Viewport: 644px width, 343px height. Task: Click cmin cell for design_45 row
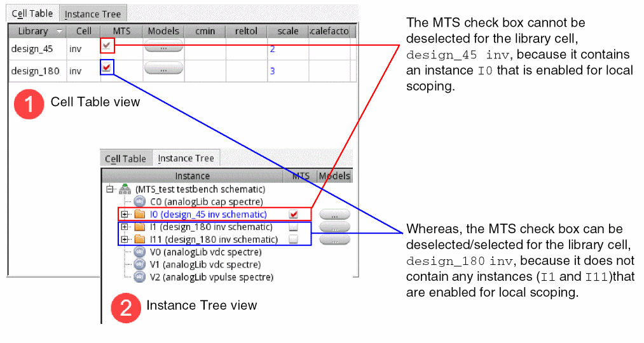pos(205,49)
